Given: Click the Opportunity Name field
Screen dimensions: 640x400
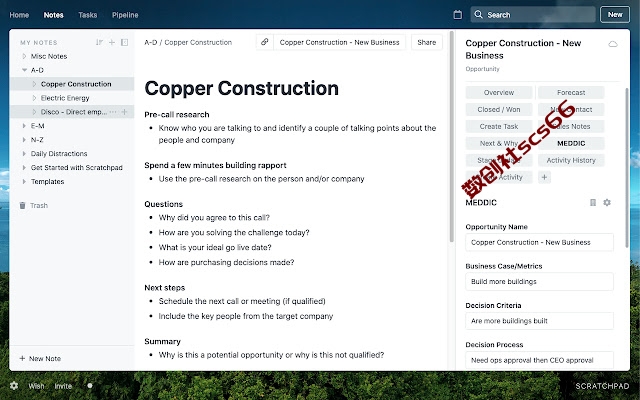Looking at the screenshot, I should tap(539, 242).
